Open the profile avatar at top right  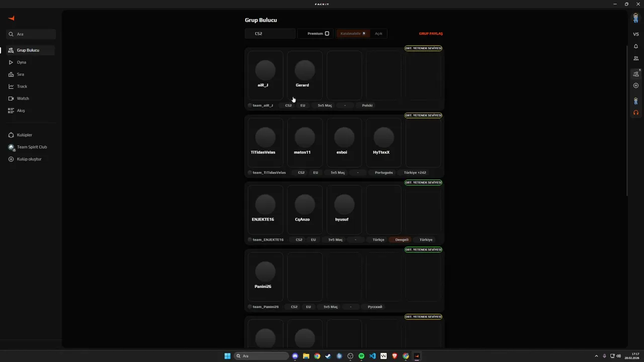tap(636, 18)
